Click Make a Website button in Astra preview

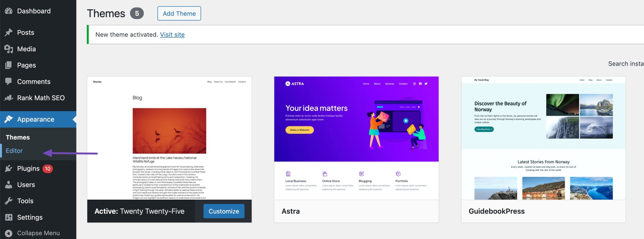[x=299, y=130]
